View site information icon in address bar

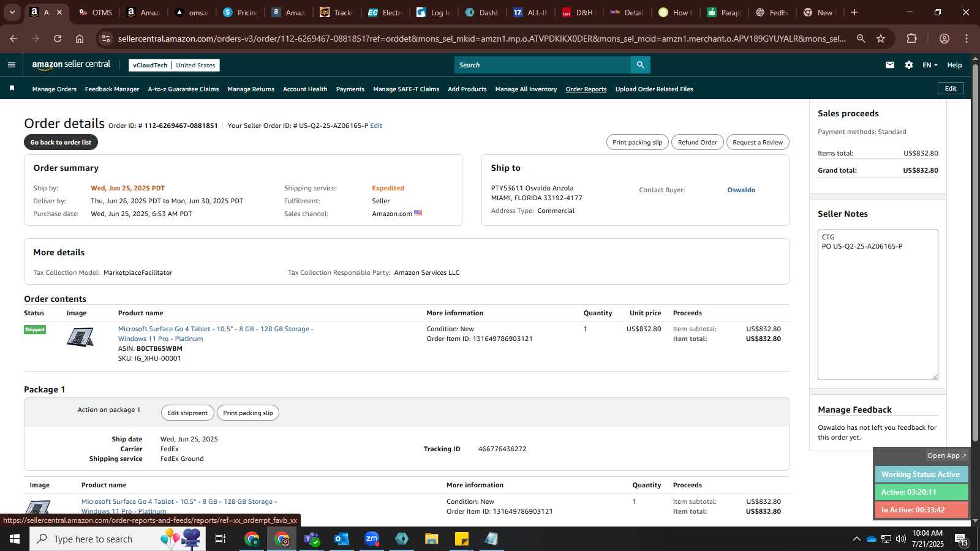click(106, 39)
